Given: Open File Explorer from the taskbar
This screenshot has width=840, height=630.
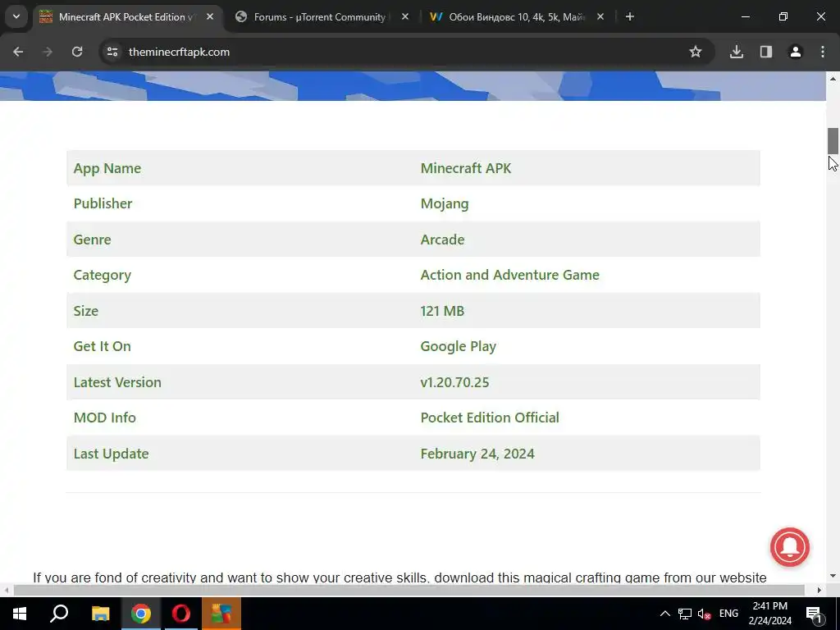Looking at the screenshot, I should pyautogui.click(x=100, y=614).
